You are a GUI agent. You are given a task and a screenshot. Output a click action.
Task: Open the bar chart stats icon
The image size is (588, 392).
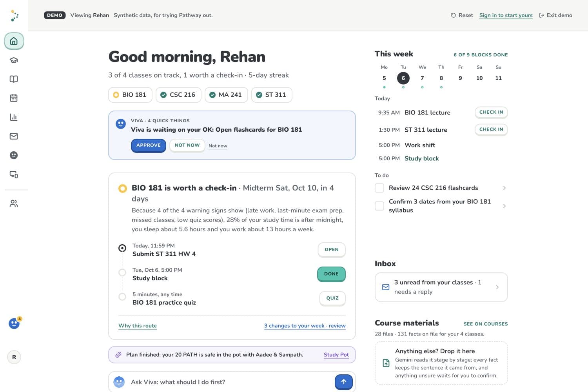(x=14, y=117)
